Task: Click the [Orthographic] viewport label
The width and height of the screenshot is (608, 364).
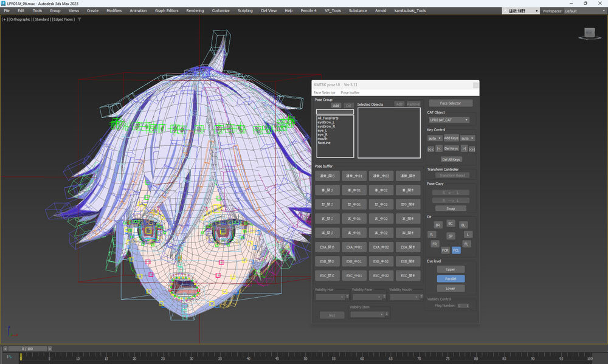Action: click(x=21, y=19)
